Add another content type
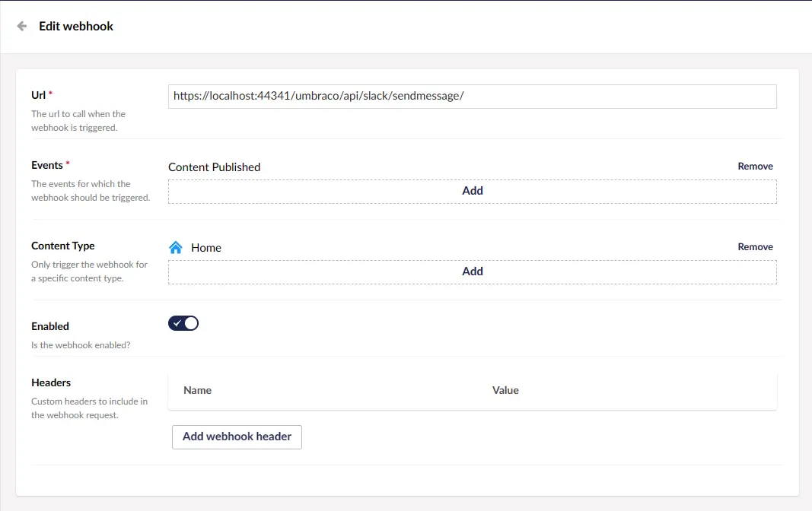This screenshot has height=511, width=812. (x=472, y=271)
